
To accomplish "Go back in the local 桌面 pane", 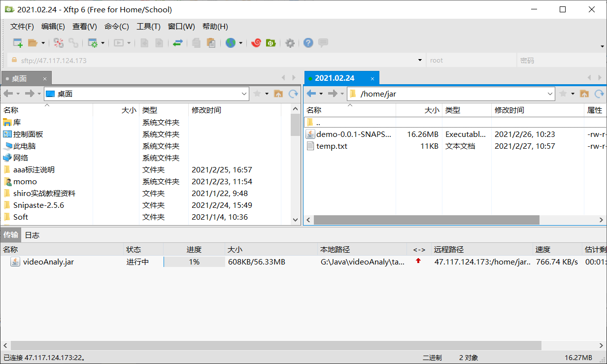I will [8, 94].
